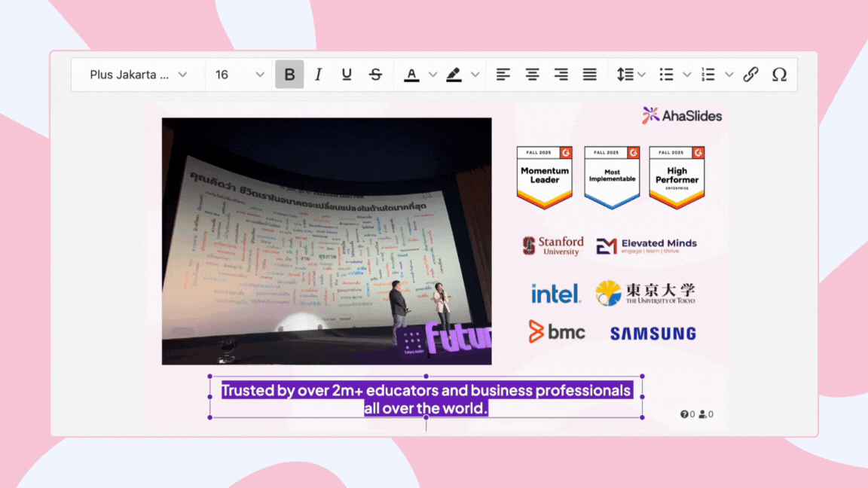Click the text box right-middle handle

coord(642,397)
